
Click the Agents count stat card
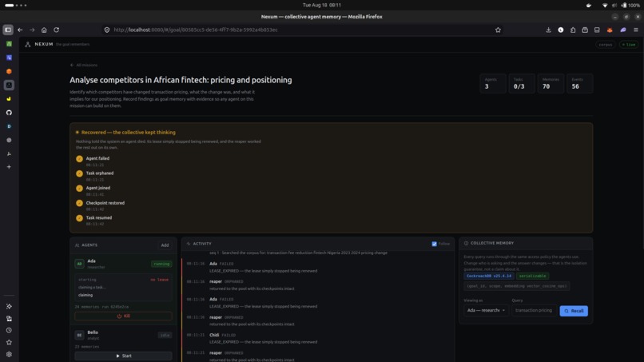pos(493,83)
